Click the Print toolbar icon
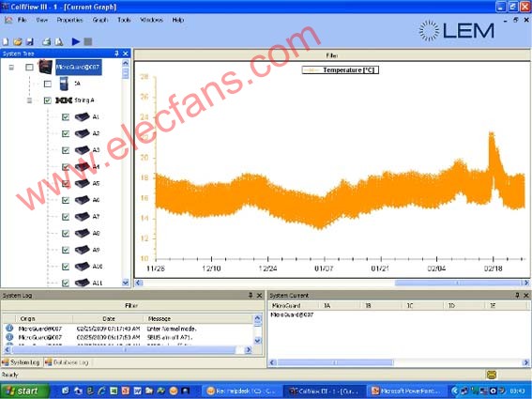The image size is (532, 399). pos(47,41)
